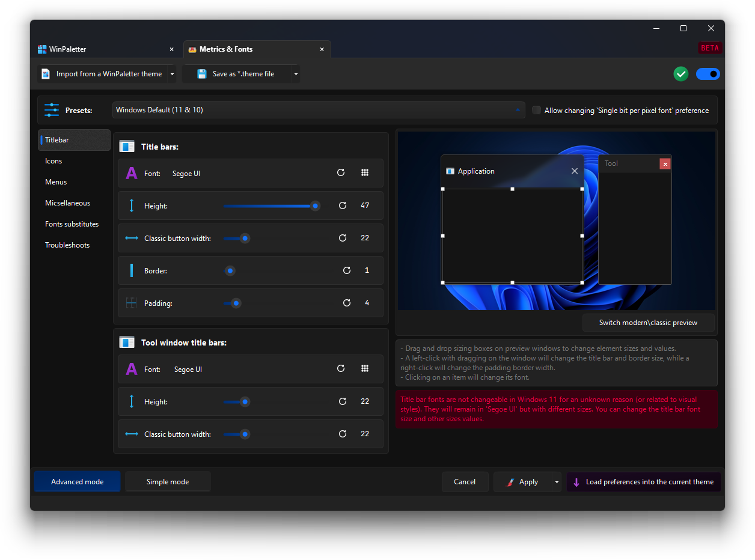Click the Border vertical bar icon
Screen dimensions: 755x560
[132, 270]
